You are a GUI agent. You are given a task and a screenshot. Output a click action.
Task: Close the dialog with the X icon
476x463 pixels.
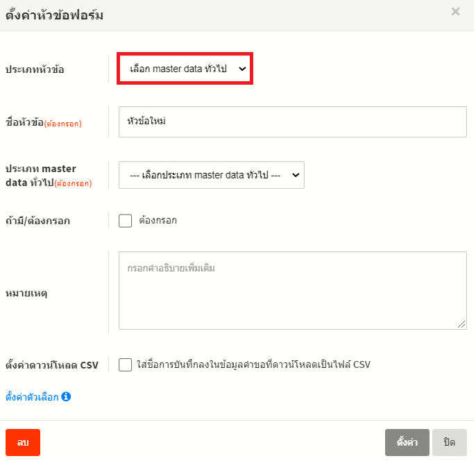(x=455, y=12)
